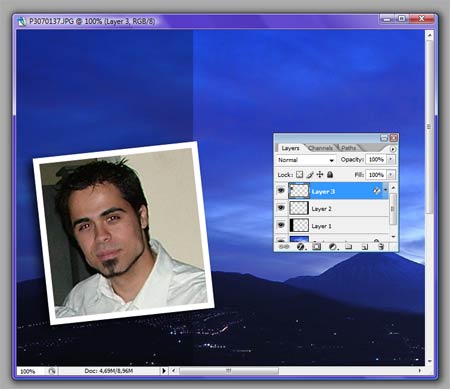Image resolution: width=450 pixels, height=389 pixels.
Task: Add a layer mask
Action: click(317, 246)
